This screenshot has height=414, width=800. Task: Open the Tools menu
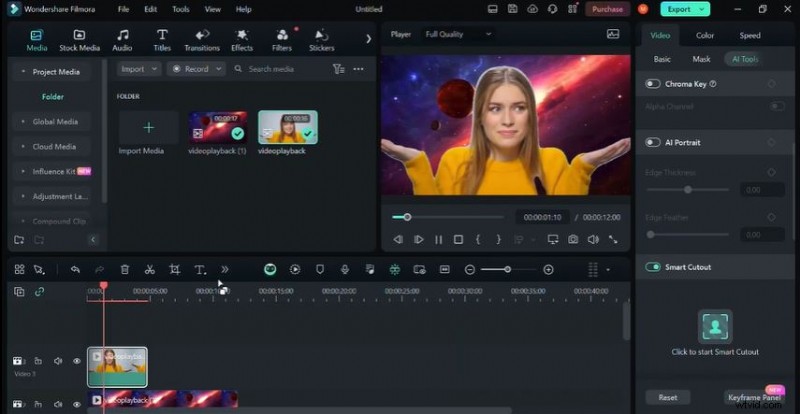[x=181, y=9]
